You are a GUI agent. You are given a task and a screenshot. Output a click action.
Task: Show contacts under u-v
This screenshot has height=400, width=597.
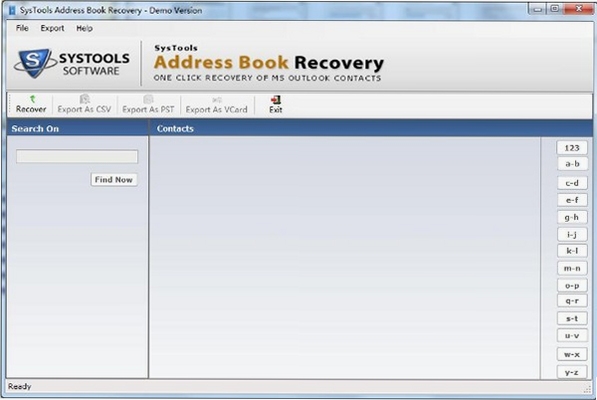(x=572, y=336)
